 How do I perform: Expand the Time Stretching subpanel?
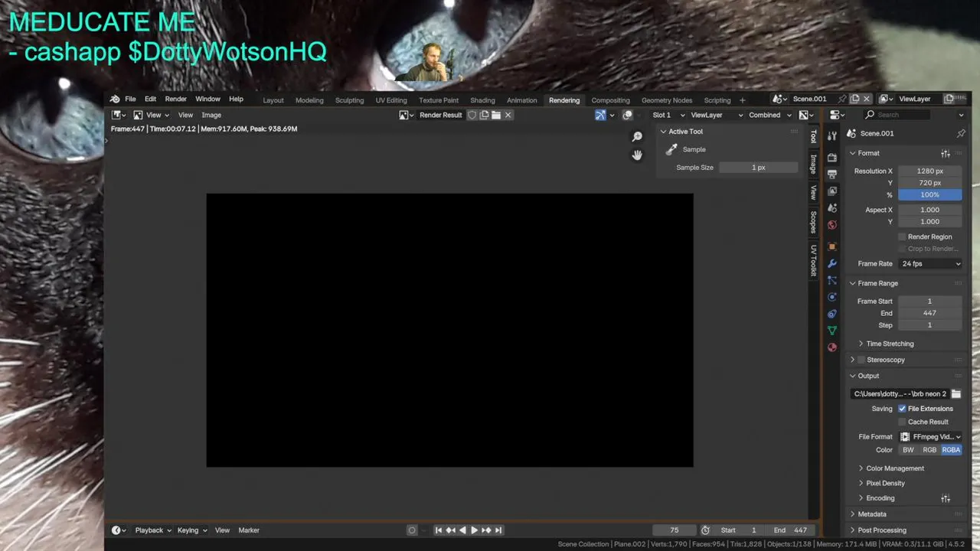pos(890,344)
